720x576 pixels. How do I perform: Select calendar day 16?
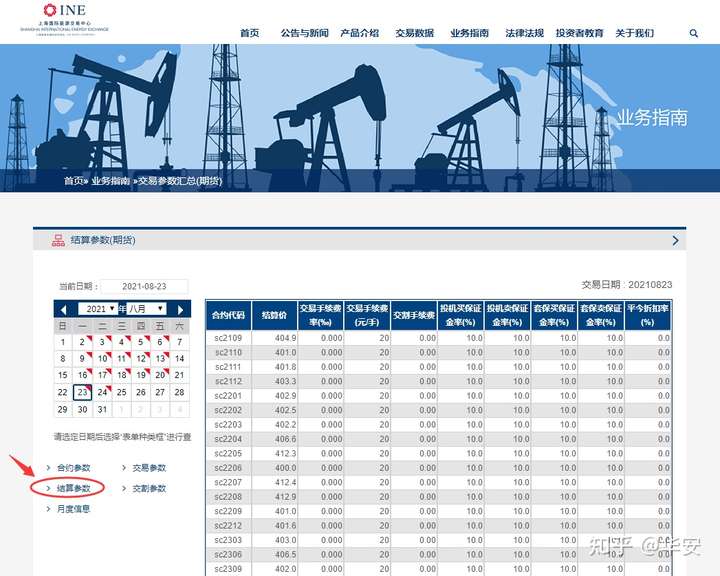tap(83, 375)
